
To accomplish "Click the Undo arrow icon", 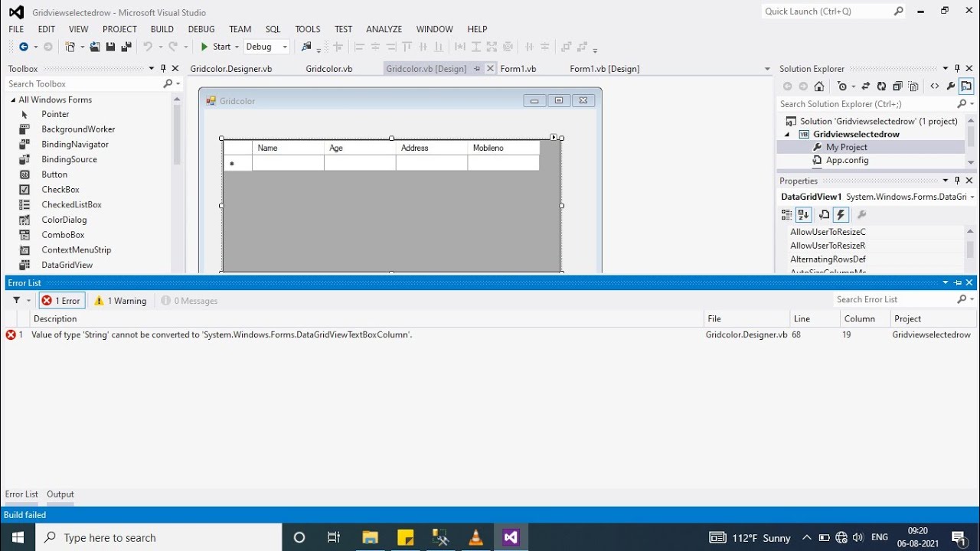I will point(148,47).
